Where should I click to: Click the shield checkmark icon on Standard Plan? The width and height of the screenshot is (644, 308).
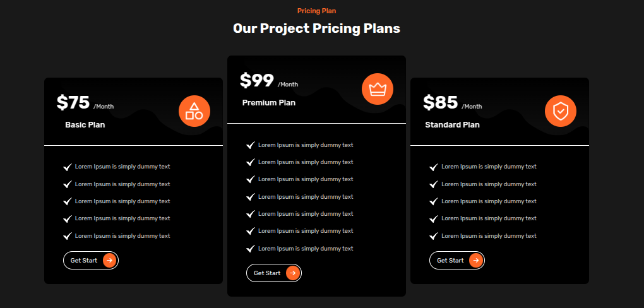pyautogui.click(x=561, y=111)
